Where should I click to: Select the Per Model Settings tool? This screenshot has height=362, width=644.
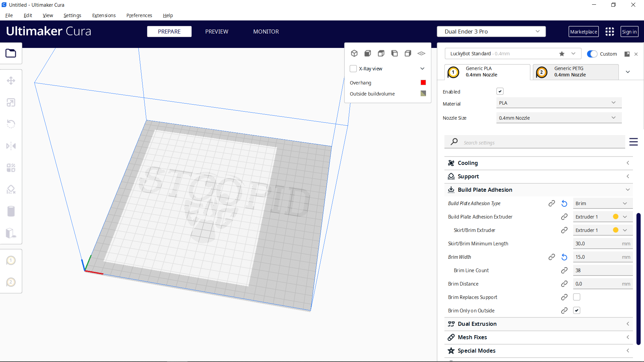(11, 168)
